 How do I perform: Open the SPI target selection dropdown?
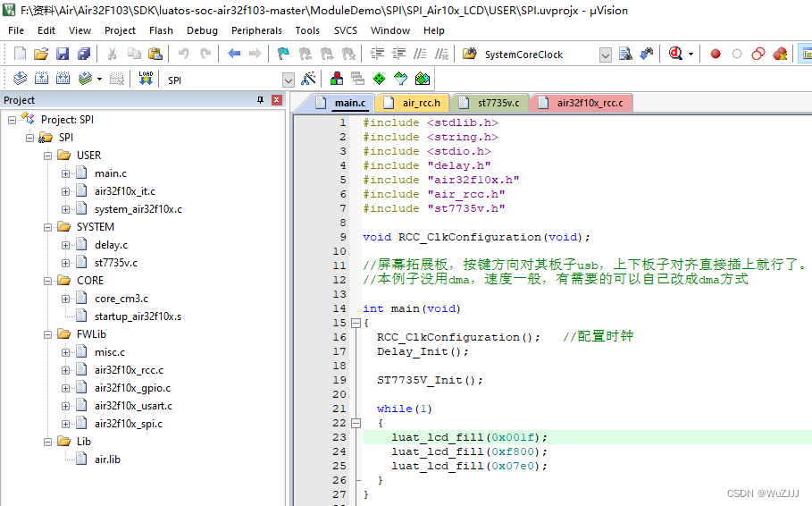pyautogui.click(x=288, y=80)
